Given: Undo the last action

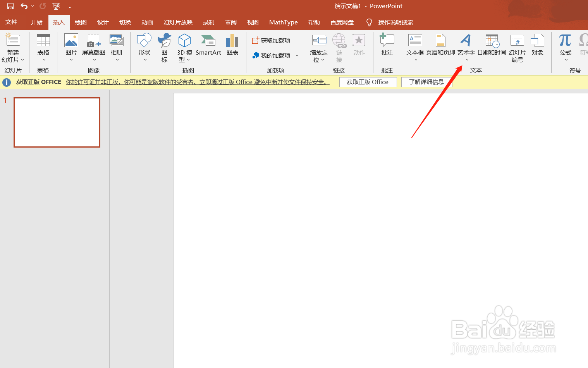Looking at the screenshot, I should [24, 6].
